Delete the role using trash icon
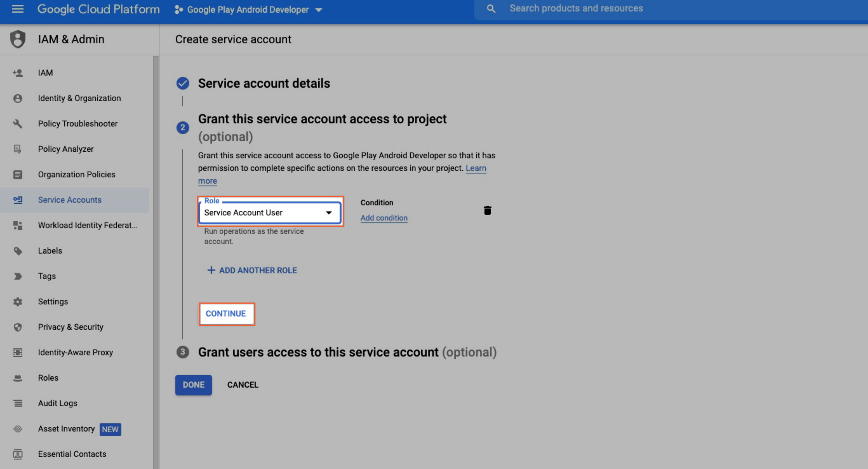This screenshot has width=868, height=469. click(488, 210)
